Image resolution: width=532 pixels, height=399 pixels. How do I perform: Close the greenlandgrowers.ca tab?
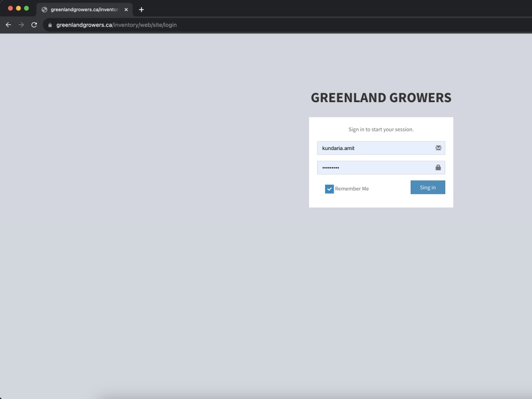126,10
